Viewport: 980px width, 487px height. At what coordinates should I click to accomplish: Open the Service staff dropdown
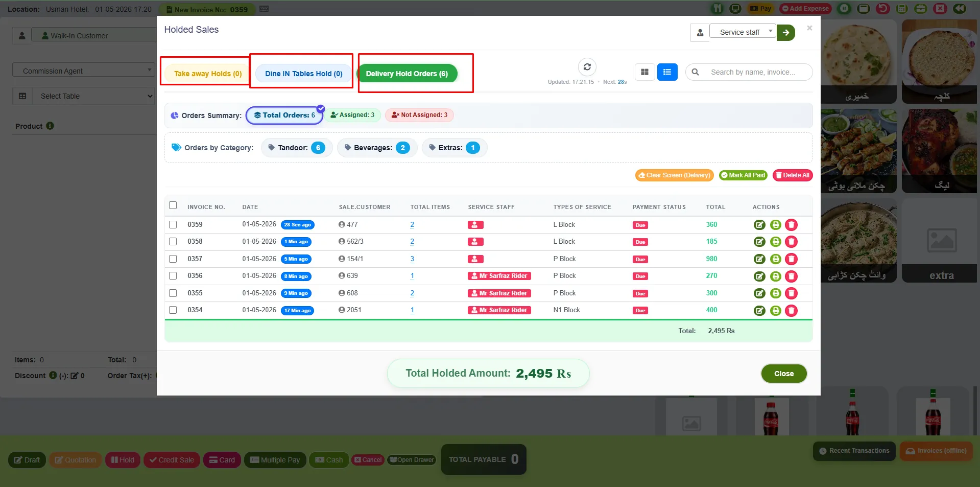point(743,32)
